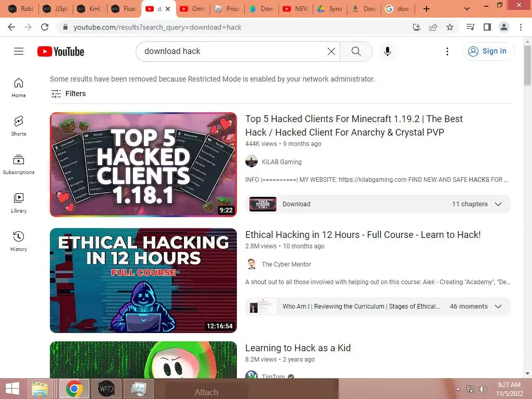Open Shorts in sidebar
532x399 pixels.
(x=19, y=126)
